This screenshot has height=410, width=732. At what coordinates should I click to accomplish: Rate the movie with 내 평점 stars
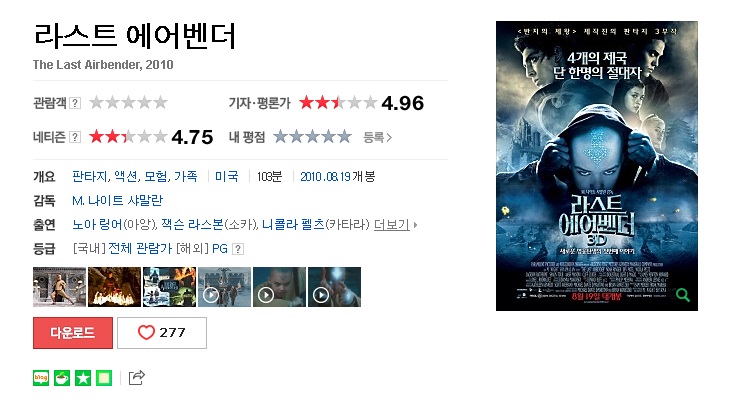(312, 137)
